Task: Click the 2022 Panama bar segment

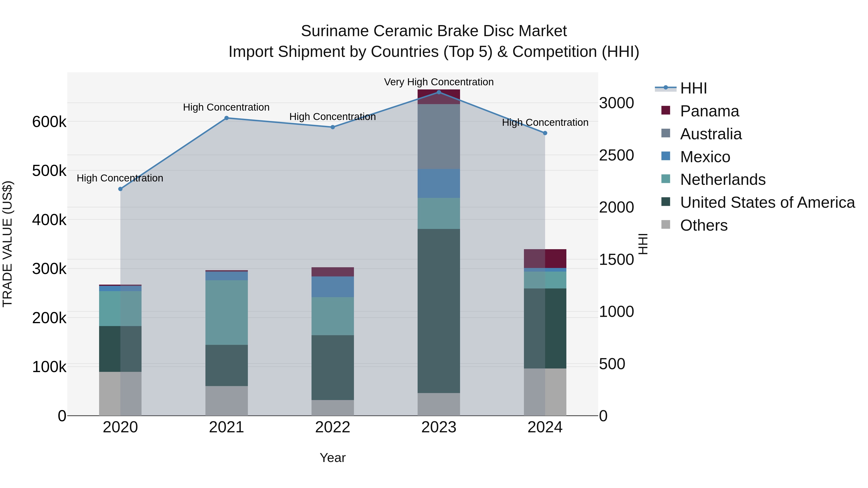Action: click(x=332, y=272)
